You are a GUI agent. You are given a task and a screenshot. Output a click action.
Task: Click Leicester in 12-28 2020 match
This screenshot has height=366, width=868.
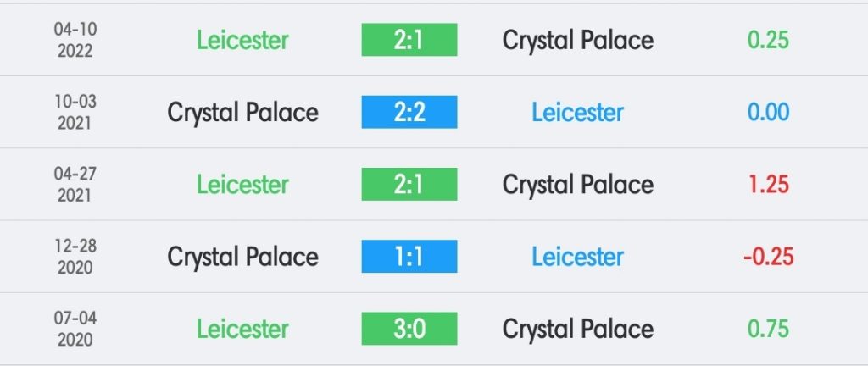tap(578, 257)
